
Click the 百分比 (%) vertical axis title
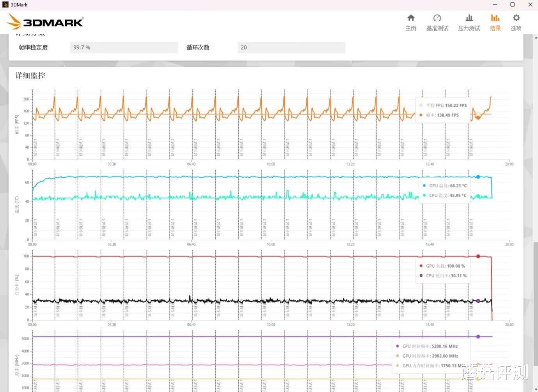coord(17,284)
